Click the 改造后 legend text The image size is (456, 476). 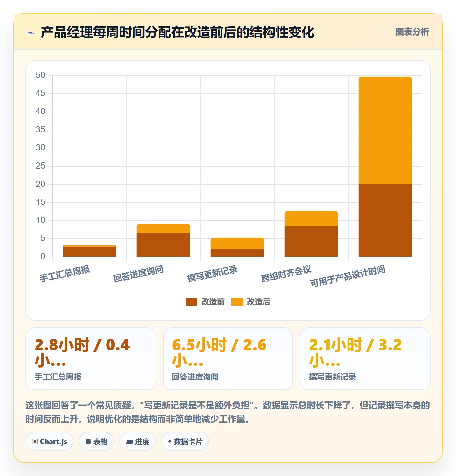coord(258,302)
